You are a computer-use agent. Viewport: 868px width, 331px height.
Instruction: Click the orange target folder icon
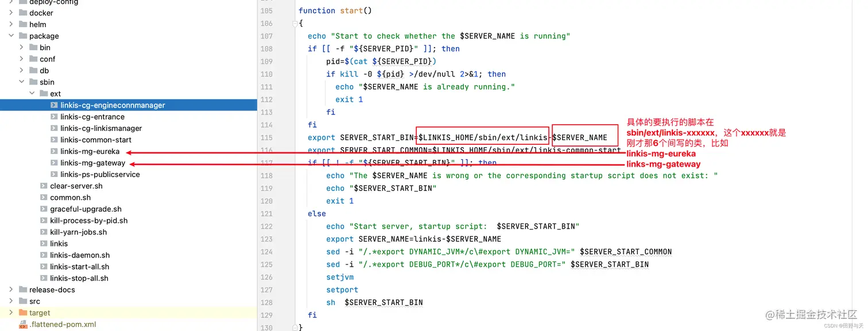pos(23,313)
